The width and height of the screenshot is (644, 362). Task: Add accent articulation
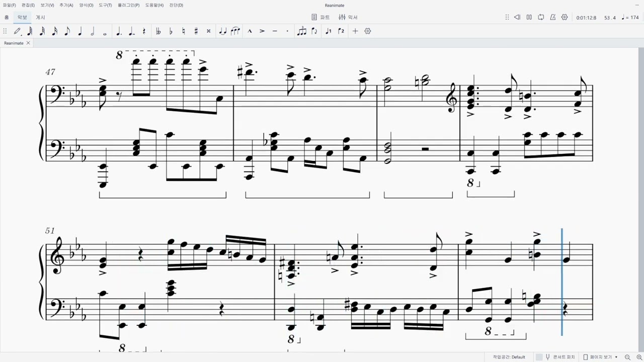coord(262,31)
